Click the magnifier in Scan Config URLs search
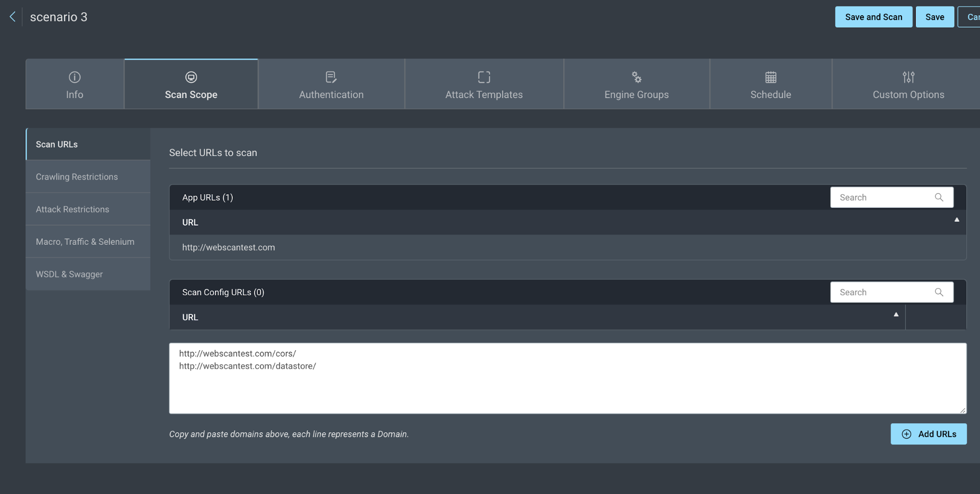Image resolution: width=980 pixels, height=494 pixels. point(939,292)
